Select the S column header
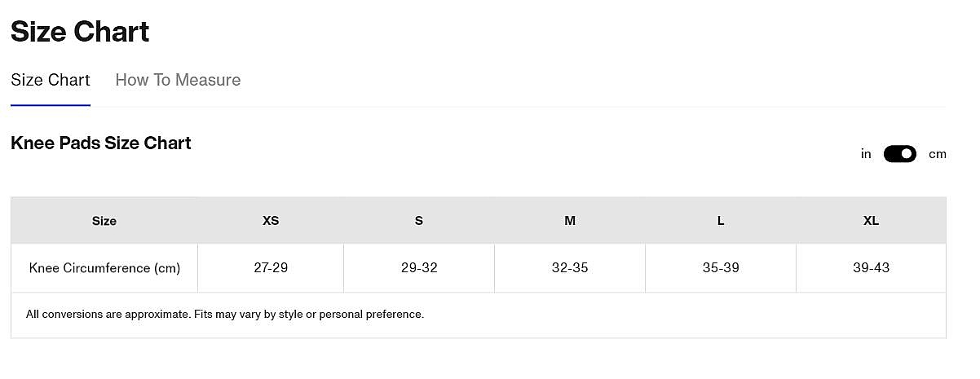This screenshot has height=379, width=980. 419,221
